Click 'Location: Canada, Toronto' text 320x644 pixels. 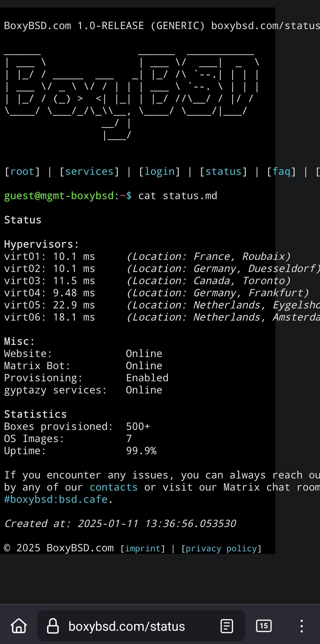pyautogui.click(x=209, y=281)
